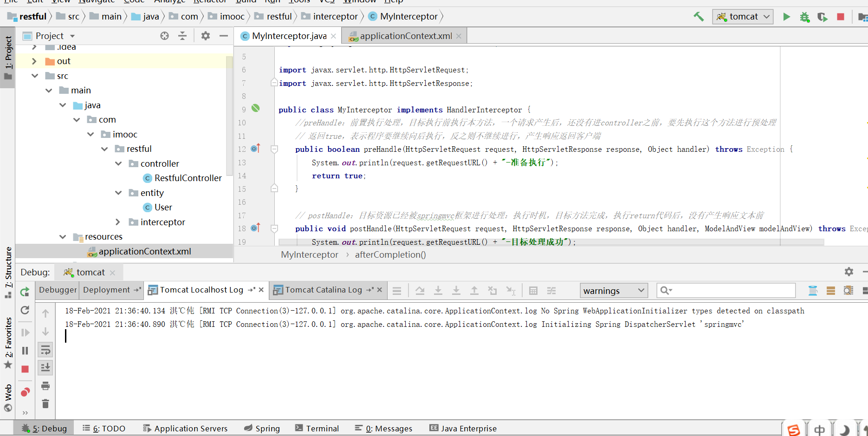Close tomcat debug session tab
This screenshot has height=436, width=868.
pos(112,273)
